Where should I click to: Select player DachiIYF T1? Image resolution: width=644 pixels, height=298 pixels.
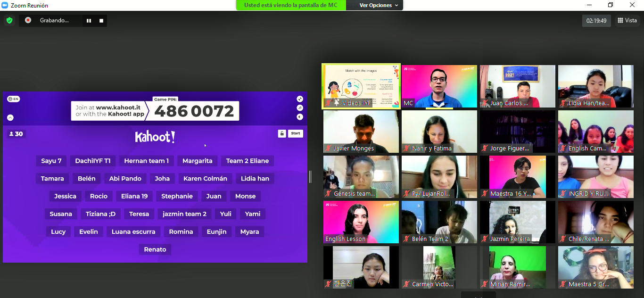tap(93, 161)
